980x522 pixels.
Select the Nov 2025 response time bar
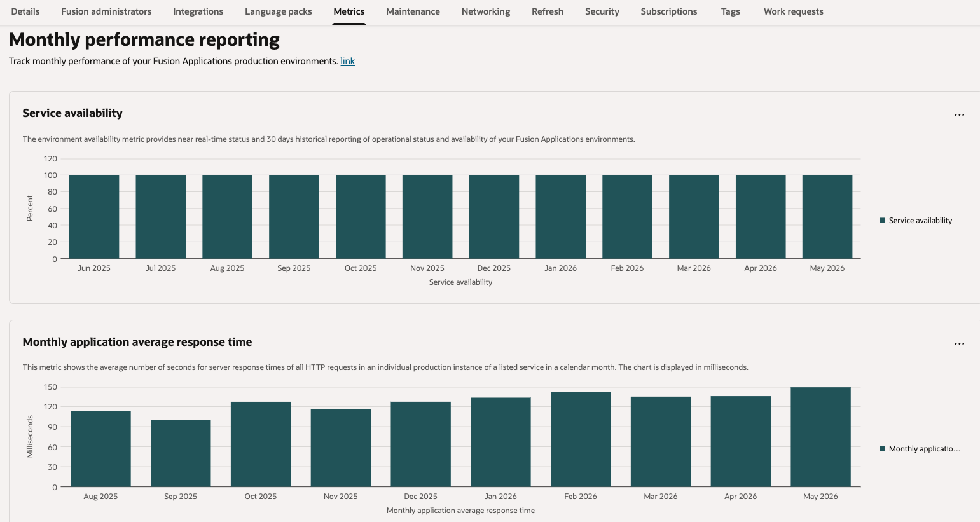tap(341, 448)
